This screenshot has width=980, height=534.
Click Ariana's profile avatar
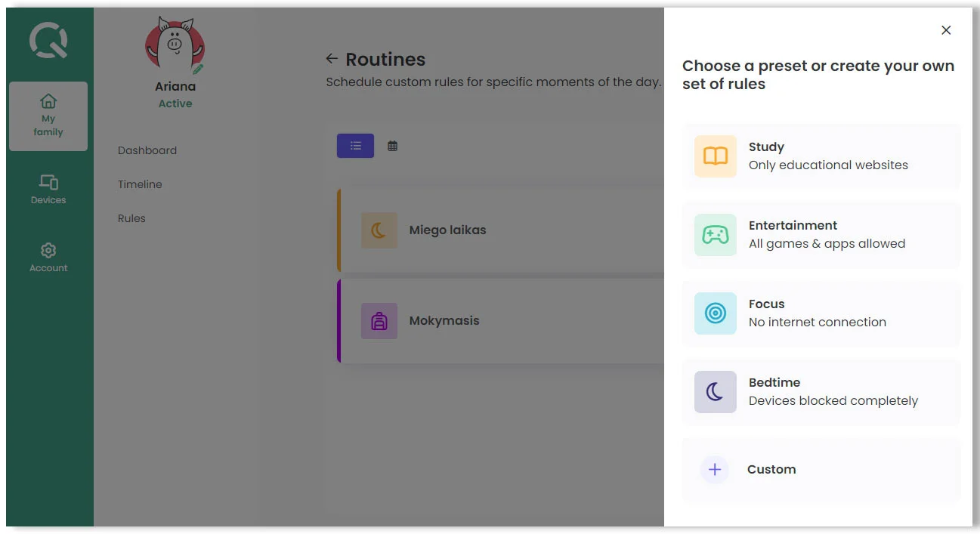175,47
